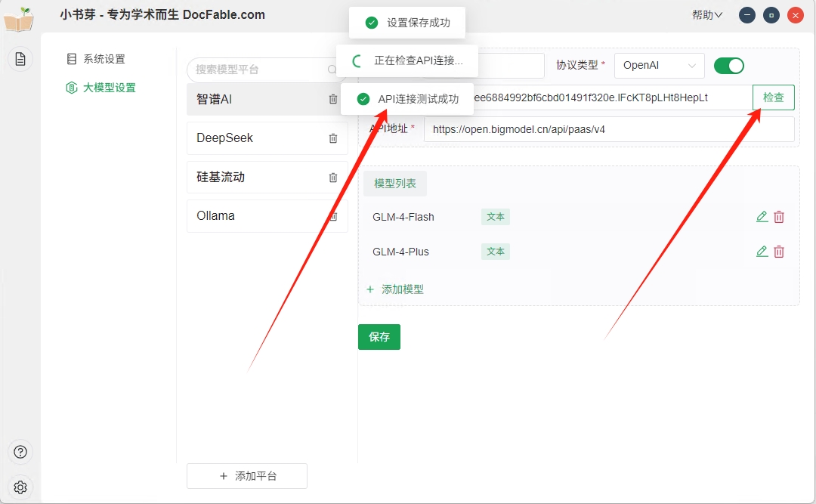Open the document icon in left sidebar
Screen dimensions: 816x504
point(20,58)
